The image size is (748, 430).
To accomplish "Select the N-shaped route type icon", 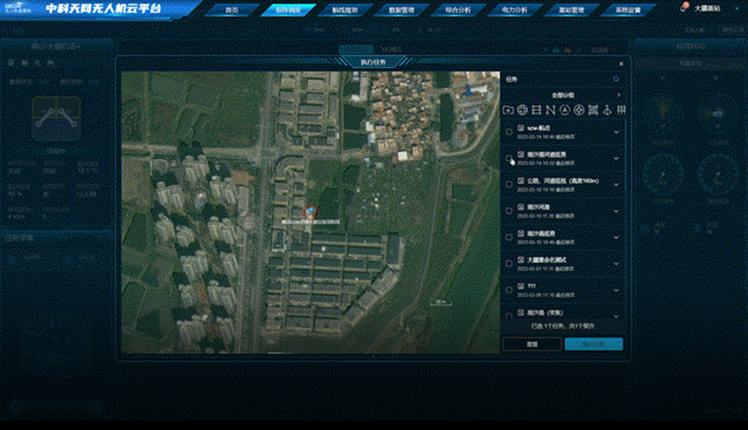I will tap(550, 109).
